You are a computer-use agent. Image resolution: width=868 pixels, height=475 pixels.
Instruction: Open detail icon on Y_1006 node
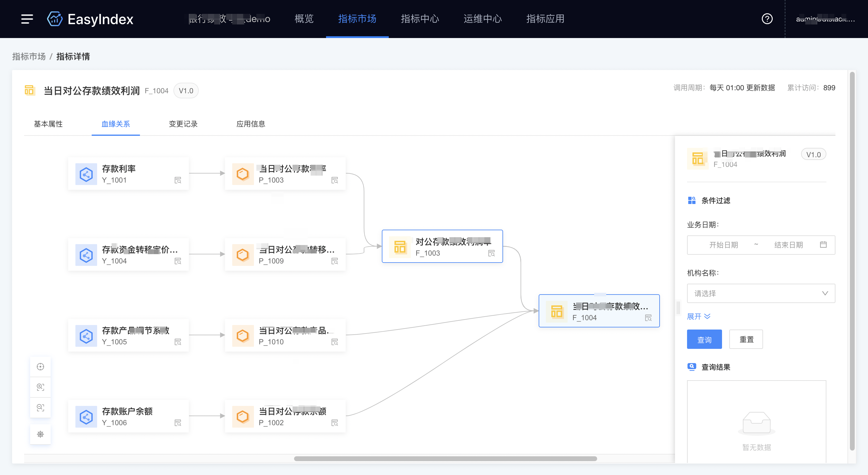(x=178, y=423)
